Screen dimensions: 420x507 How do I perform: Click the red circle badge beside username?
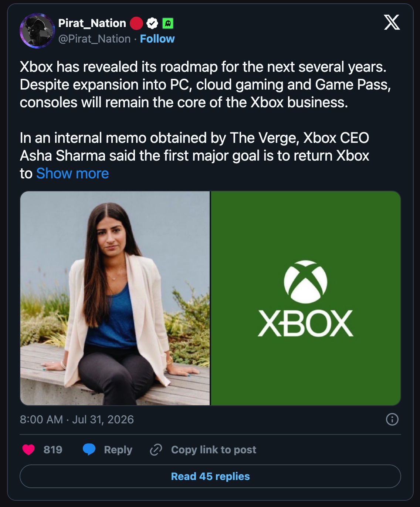136,23
